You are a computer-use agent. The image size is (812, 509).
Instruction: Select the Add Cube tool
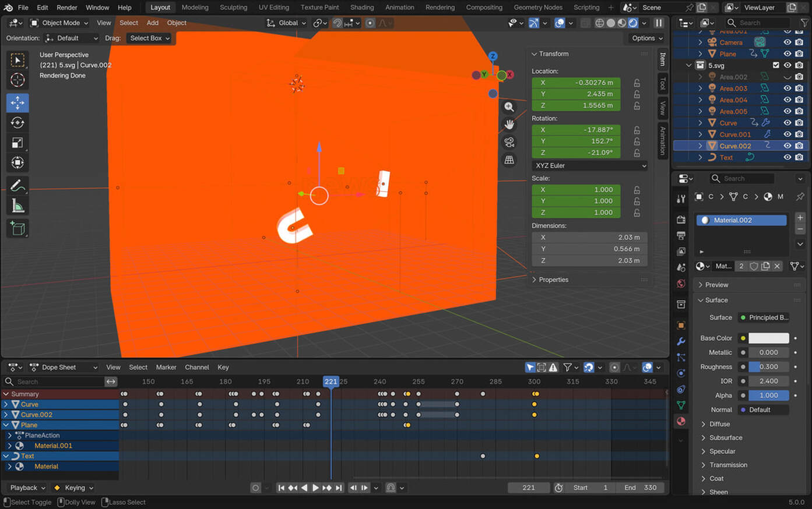click(x=17, y=228)
